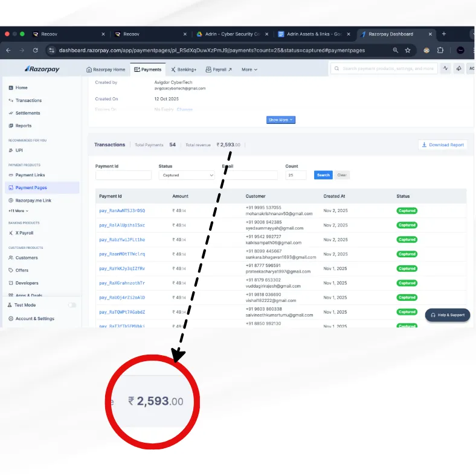The width and height of the screenshot is (476, 476).
Task: Click total revenue ₹2,593.00 in Transactions bar
Action: (x=228, y=145)
